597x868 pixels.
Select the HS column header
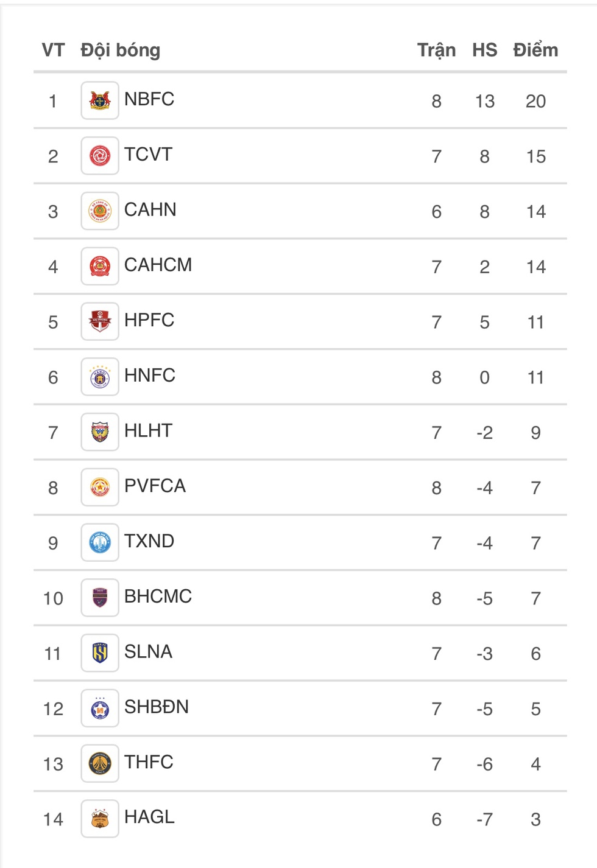click(484, 50)
